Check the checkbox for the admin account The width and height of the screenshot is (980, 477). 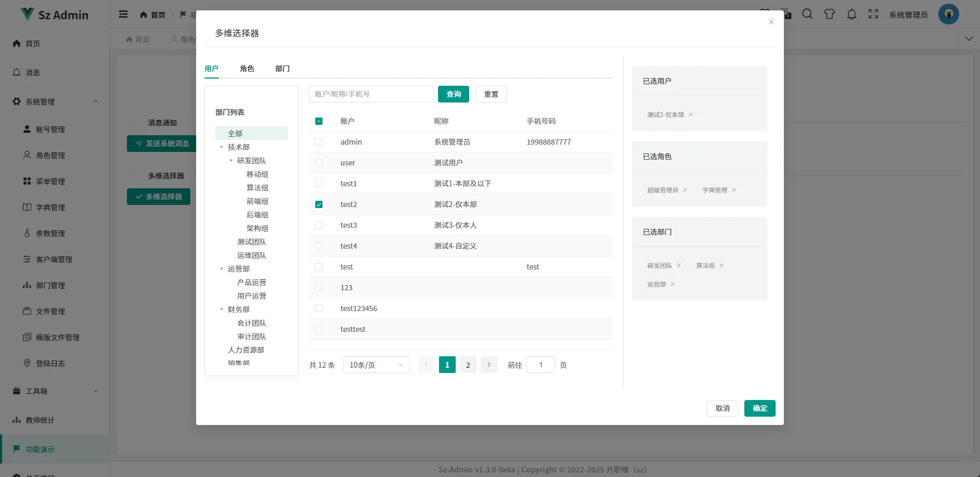tap(319, 141)
